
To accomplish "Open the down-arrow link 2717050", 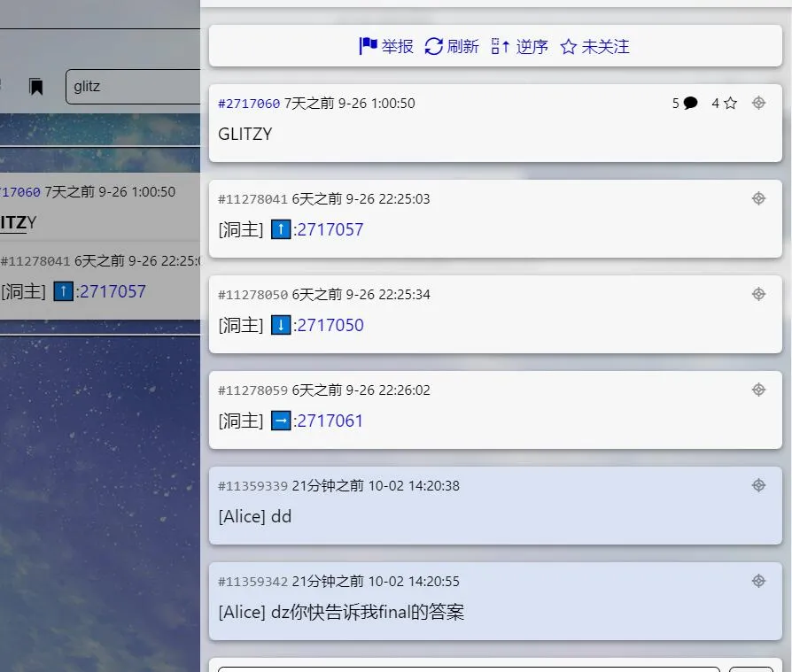I will 330,325.
